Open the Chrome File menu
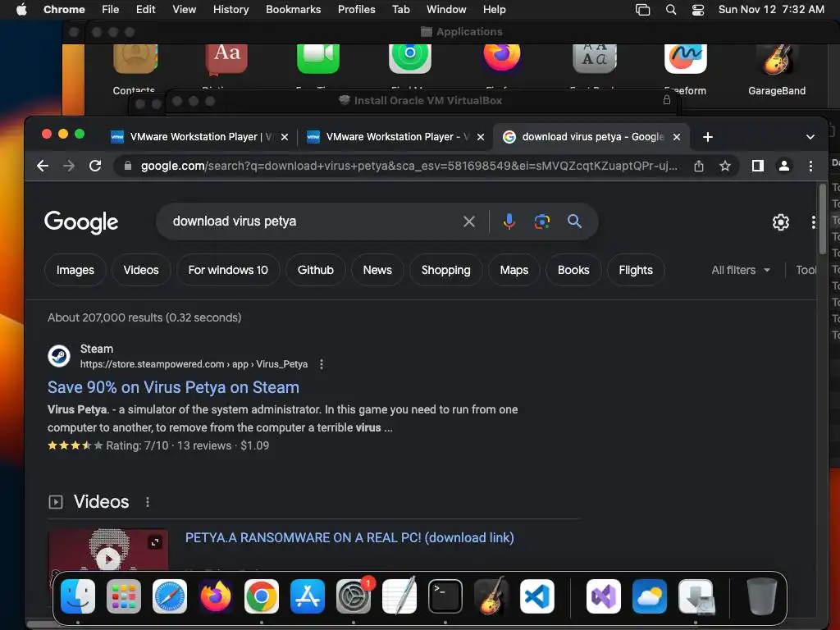This screenshot has width=840, height=630. [111, 10]
